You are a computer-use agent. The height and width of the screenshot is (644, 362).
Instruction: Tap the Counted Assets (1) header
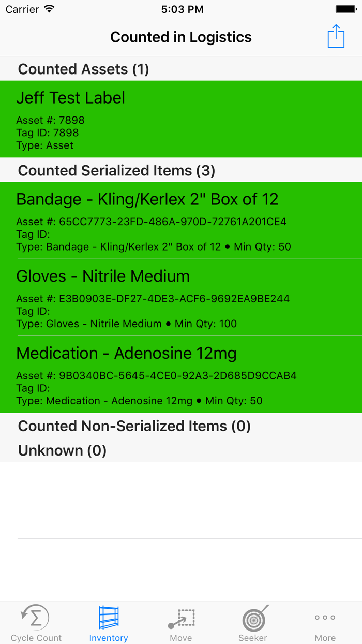[84, 69]
